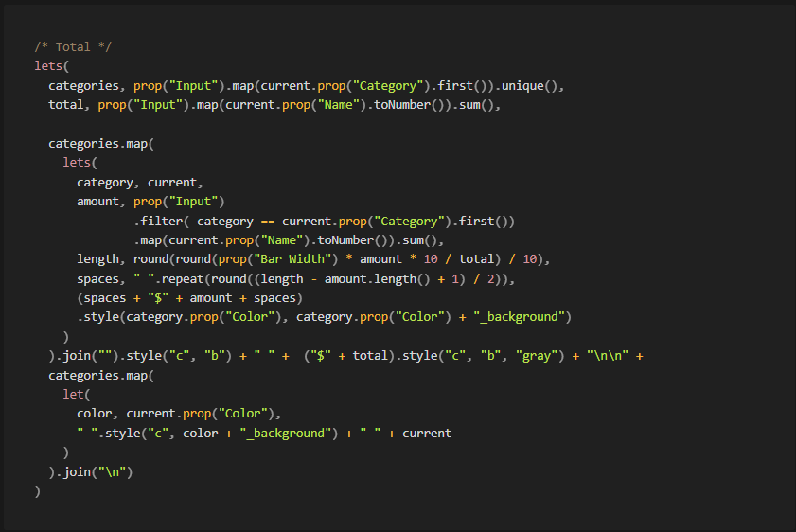Screen dimensions: 796x532
Task: Click the ".filter(" method call
Action: click(162, 222)
